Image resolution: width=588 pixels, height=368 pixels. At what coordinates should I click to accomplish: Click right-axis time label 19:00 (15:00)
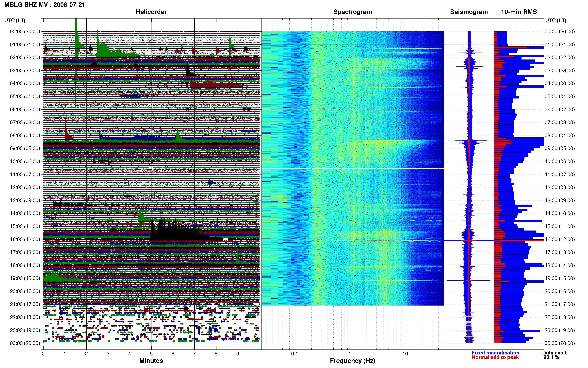560,278
